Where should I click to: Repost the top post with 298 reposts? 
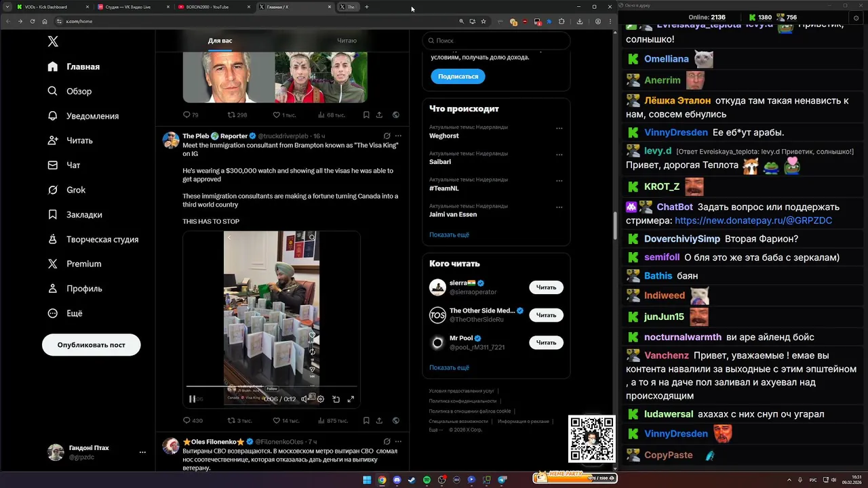click(x=237, y=115)
